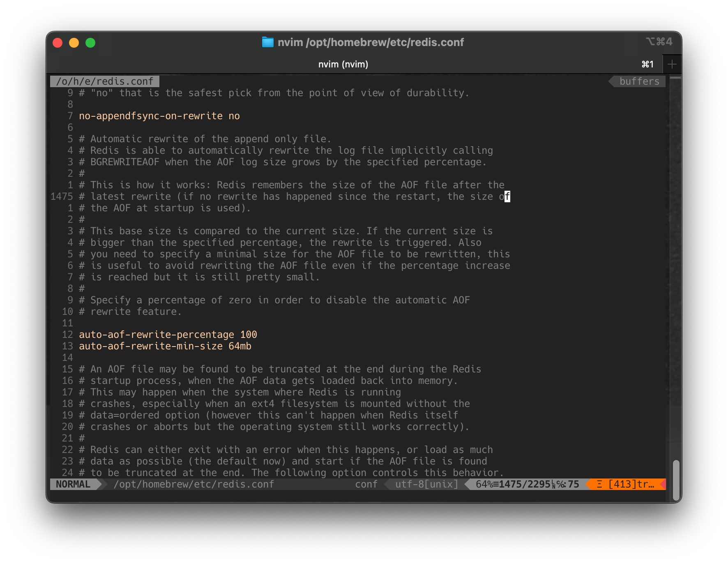This screenshot has width=728, height=564.
Task: Click '# Redis is able to automatically rewrite' line
Action: click(x=286, y=150)
